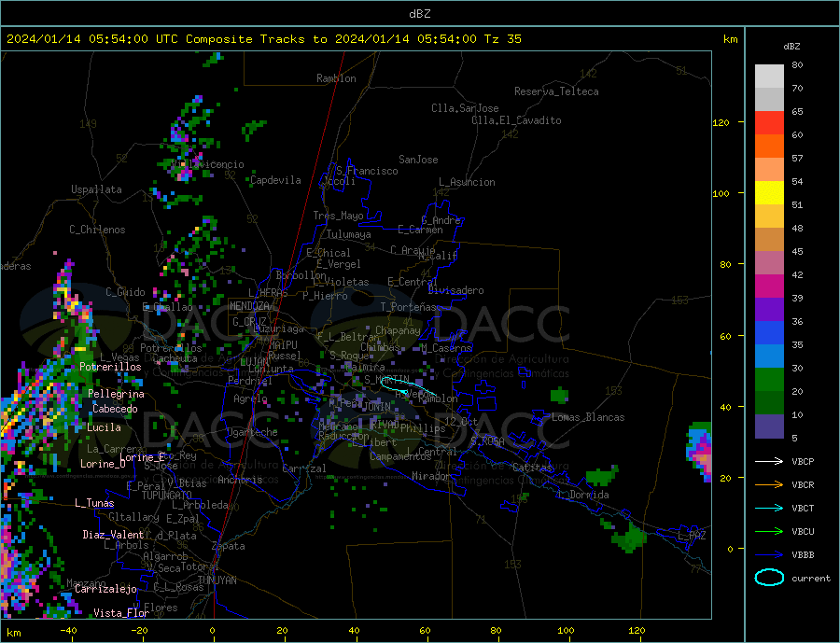Image resolution: width=840 pixels, height=643 pixels.
Task: Click the 45 dBZ brown color swatch
Action: click(769, 240)
